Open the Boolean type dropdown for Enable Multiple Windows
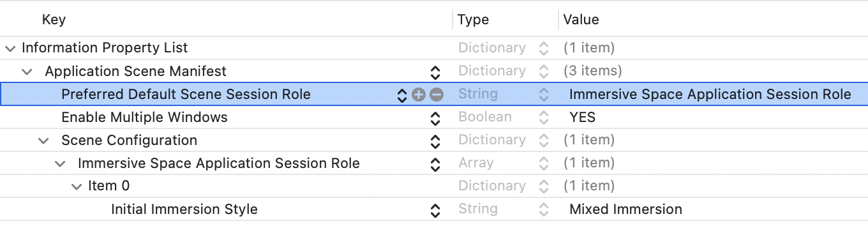 pos(543,118)
